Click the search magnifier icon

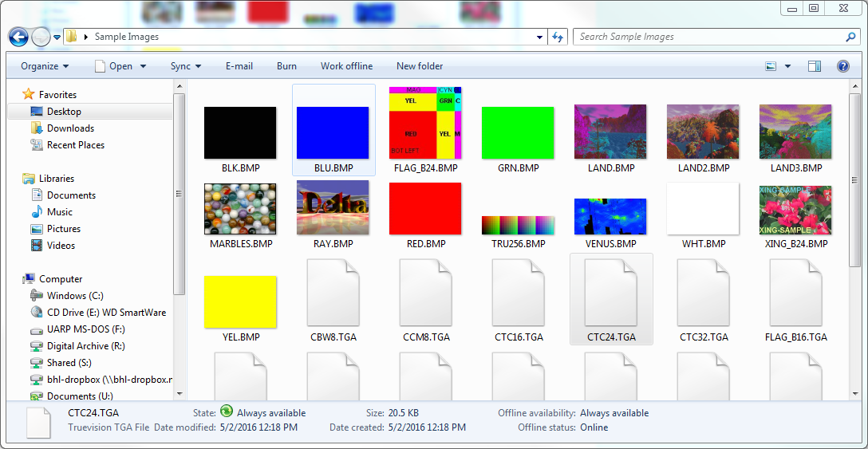[850, 37]
